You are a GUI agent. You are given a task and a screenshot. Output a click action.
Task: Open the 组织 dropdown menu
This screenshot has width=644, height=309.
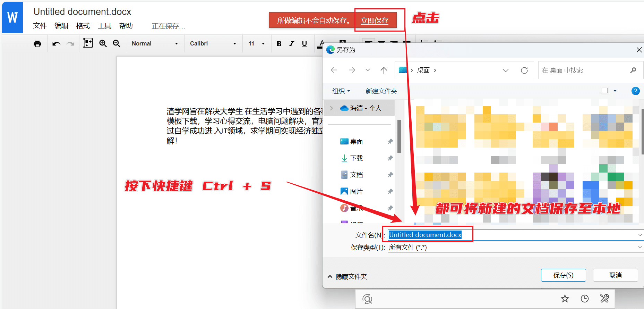click(x=341, y=91)
